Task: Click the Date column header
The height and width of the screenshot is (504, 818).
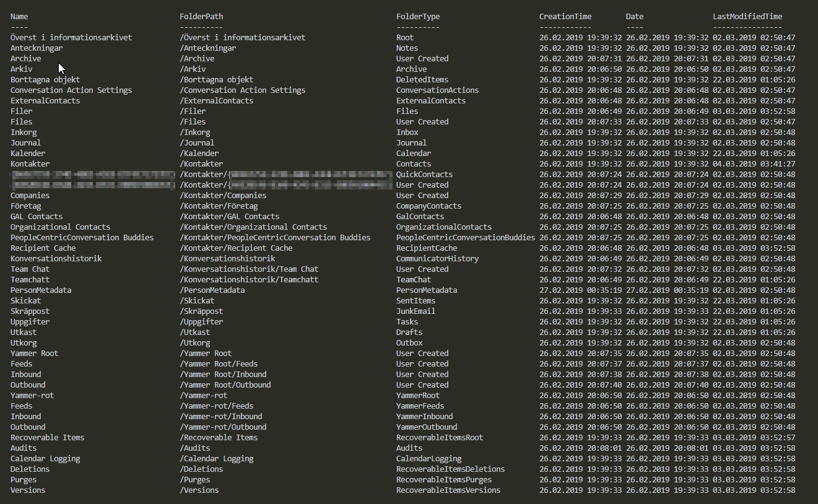Action: [633, 16]
